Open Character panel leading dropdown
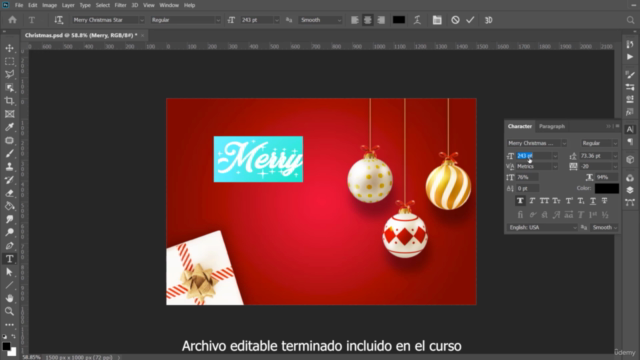The width and height of the screenshot is (640, 360). 615,156
